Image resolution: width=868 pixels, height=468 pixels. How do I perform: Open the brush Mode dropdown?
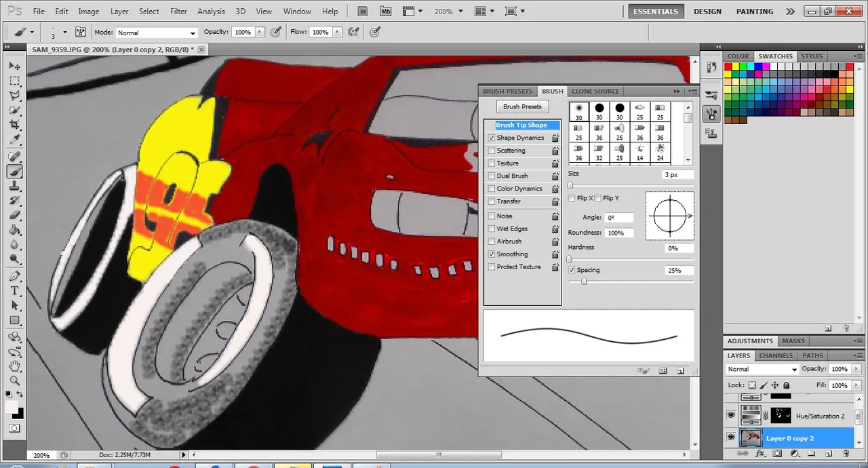[156, 33]
